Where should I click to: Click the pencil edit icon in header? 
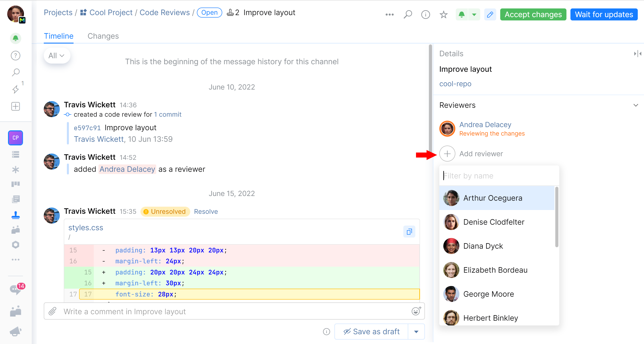(490, 14)
